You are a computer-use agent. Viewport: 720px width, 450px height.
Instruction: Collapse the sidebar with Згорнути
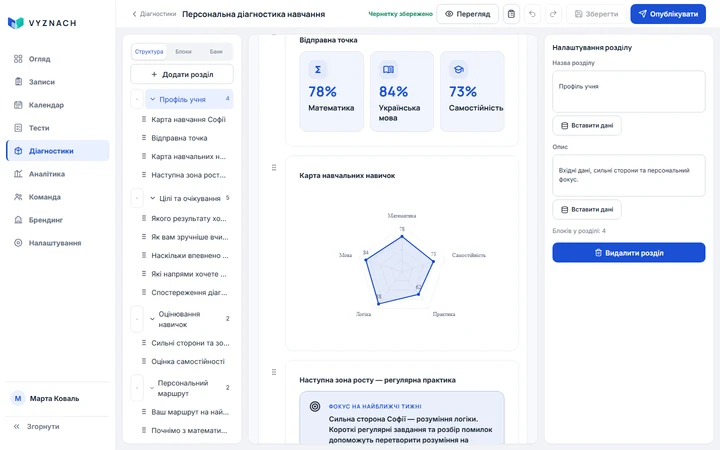click(x=37, y=426)
